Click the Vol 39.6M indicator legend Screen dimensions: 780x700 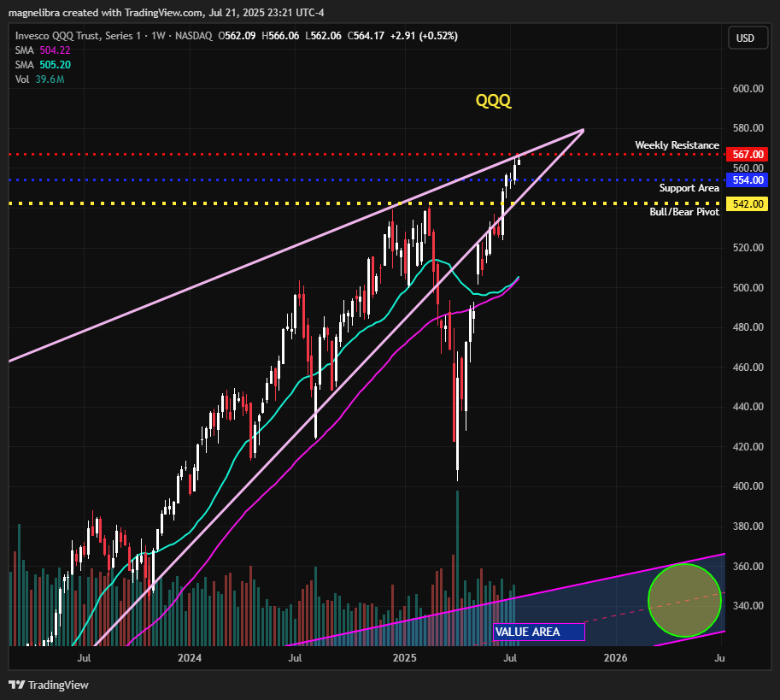(x=40, y=79)
